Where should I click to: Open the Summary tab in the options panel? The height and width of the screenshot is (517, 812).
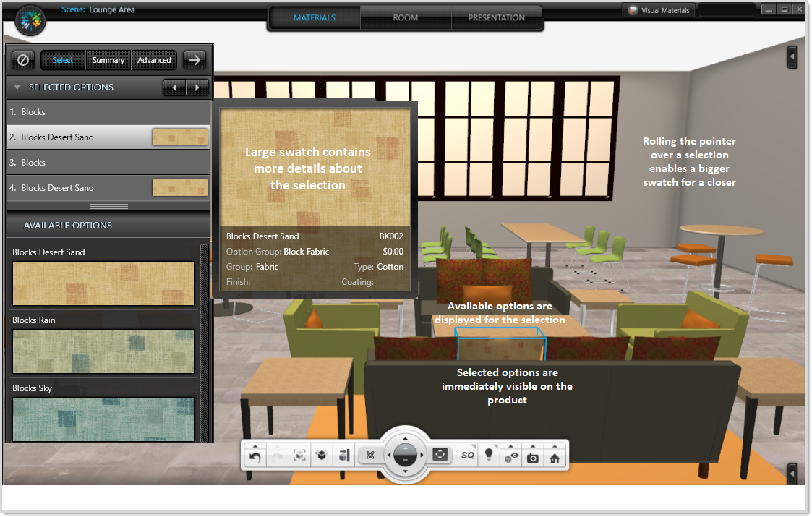click(x=108, y=60)
